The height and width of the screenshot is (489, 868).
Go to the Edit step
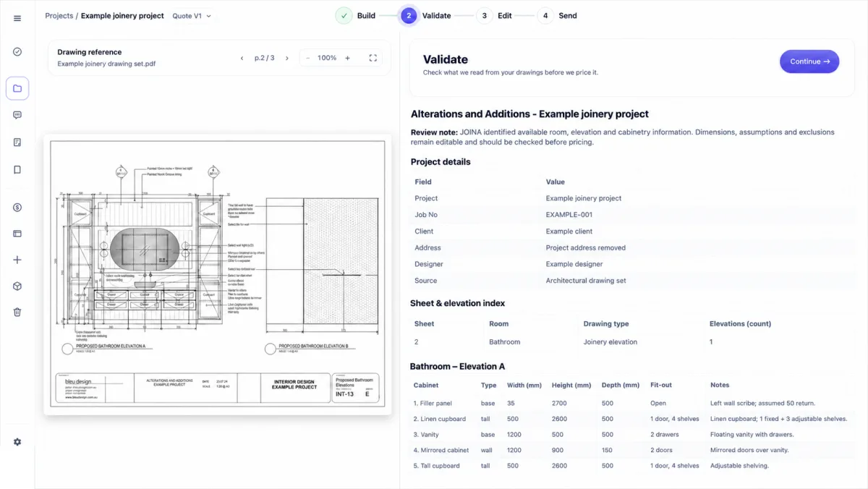494,15
